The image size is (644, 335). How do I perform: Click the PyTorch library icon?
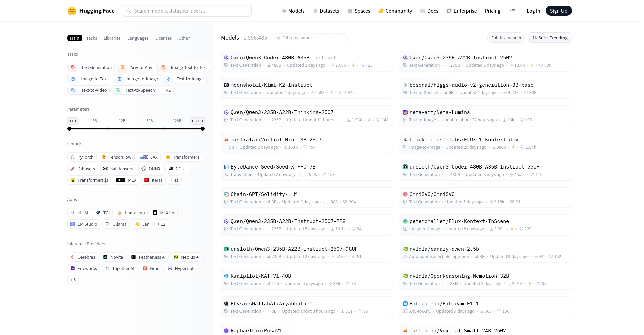73,157
